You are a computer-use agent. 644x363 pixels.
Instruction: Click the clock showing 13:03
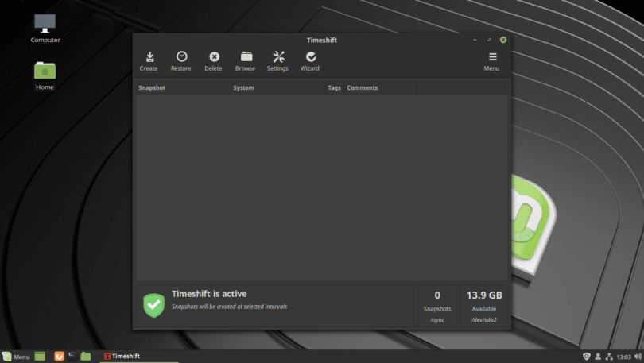point(625,357)
